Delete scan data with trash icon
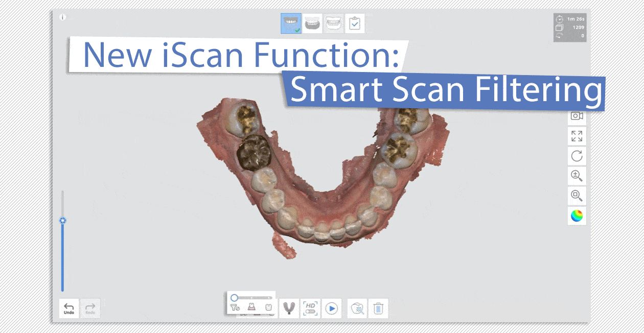This screenshot has height=333, width=644. 378,308
